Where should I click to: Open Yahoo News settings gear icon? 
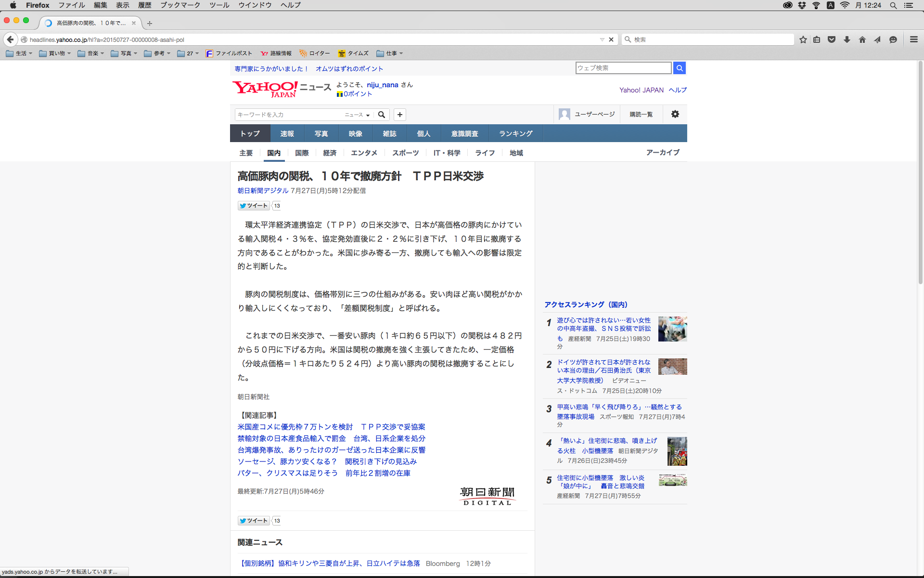675,114
